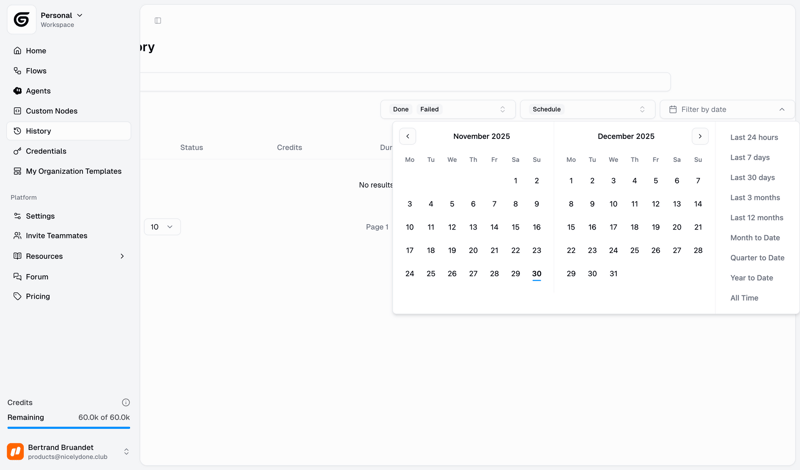Click the Done filter chip

coord(401,109)
